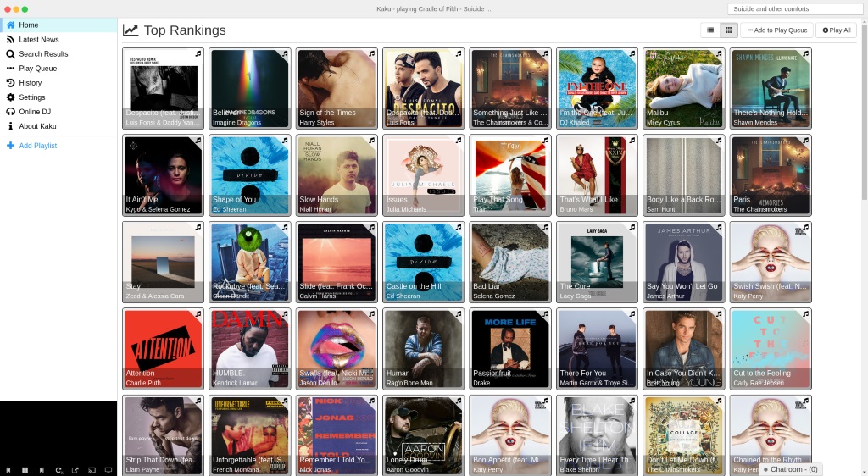Click the Add Playlist link
868x476 pixels.
(31, 146)
